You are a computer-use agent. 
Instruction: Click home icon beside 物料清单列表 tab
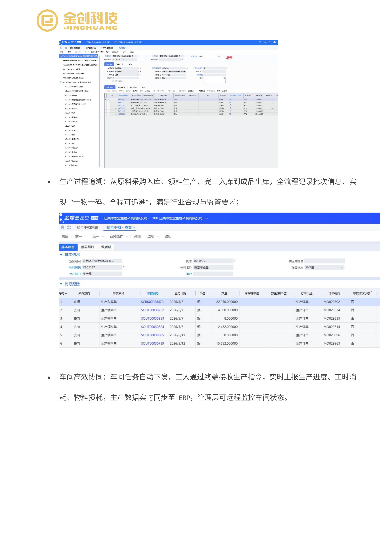pyautogui.click(x=61, y=48)
